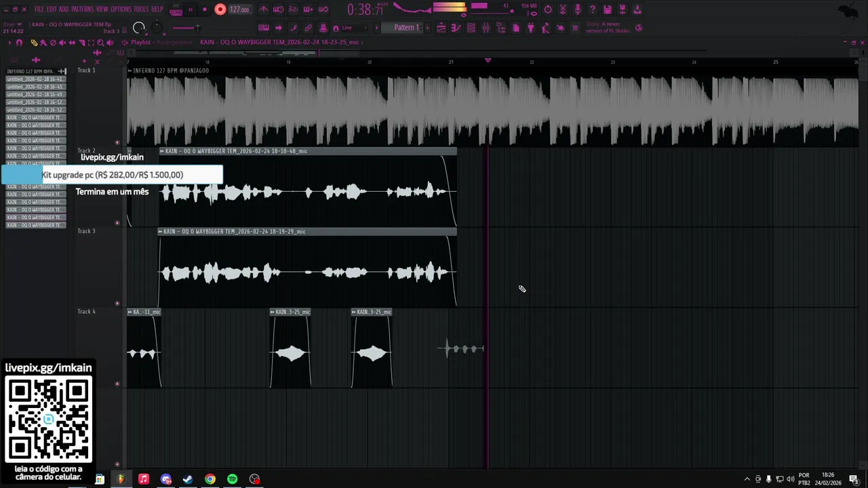
Task: Click the floppy disk save icon
Action: point(608,9)
